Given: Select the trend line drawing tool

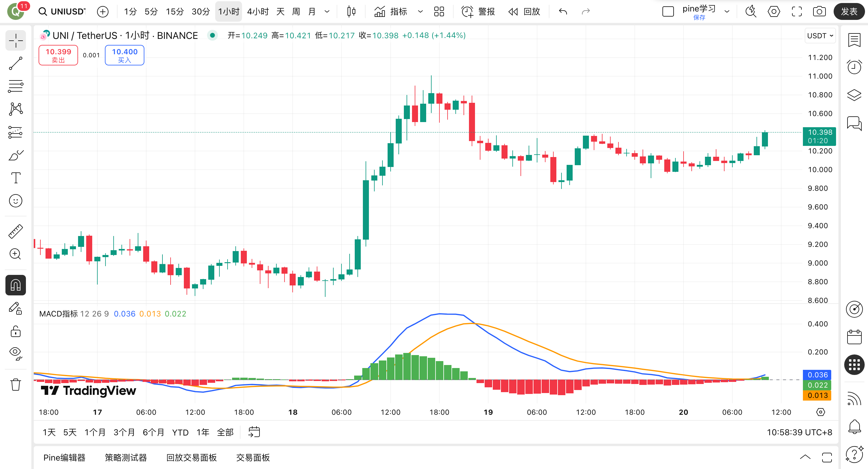Looking at the screenshot, I should (15, 63).
